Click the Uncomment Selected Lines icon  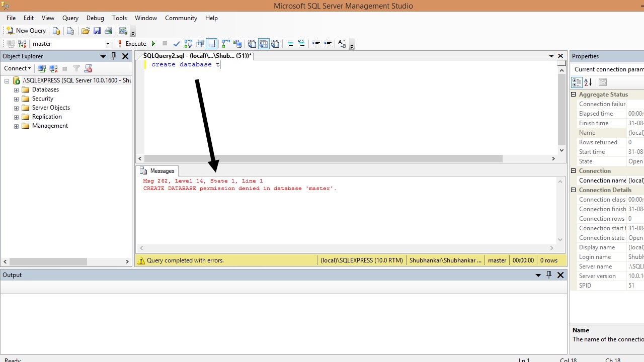(301, 44)
